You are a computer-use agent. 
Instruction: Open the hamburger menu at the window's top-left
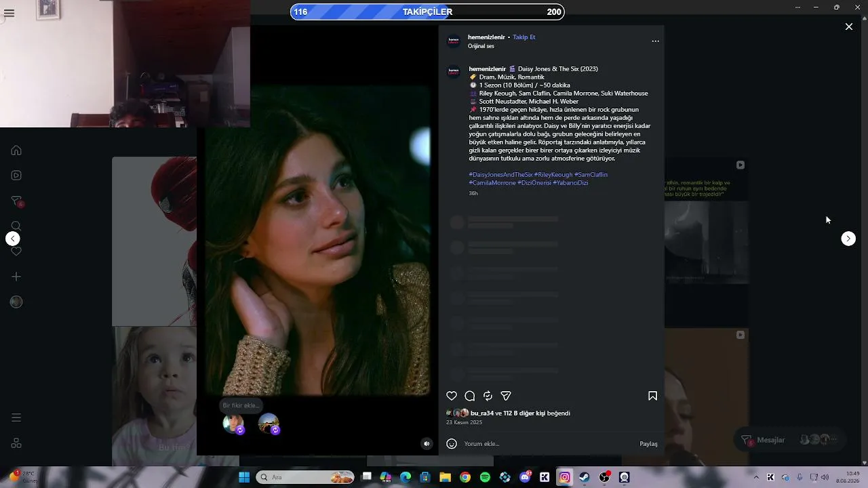pyautogui.click(x=9, y=14)
